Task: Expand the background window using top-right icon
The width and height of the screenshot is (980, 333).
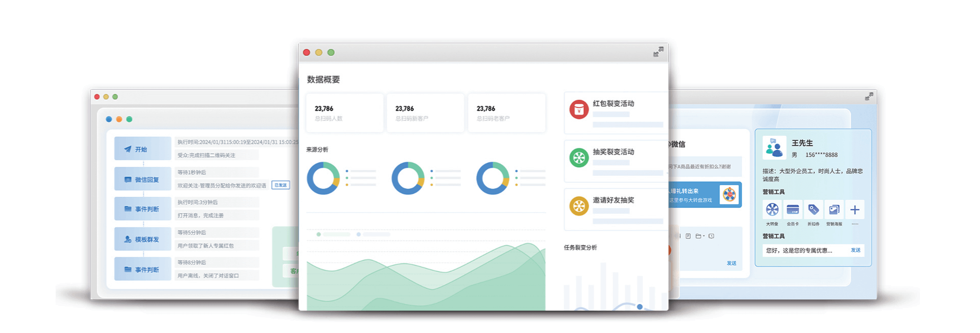Action: click(869, 96)
